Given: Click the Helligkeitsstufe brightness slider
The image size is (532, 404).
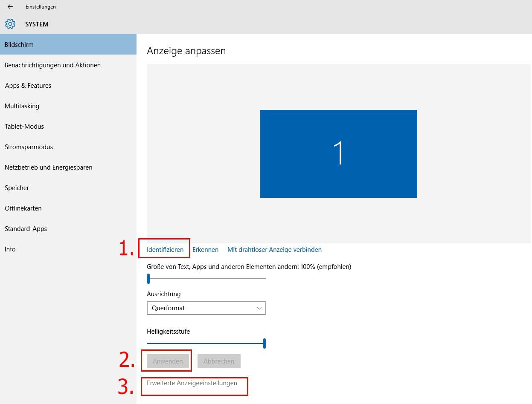Looking at the screenshot, I should 206,343.
